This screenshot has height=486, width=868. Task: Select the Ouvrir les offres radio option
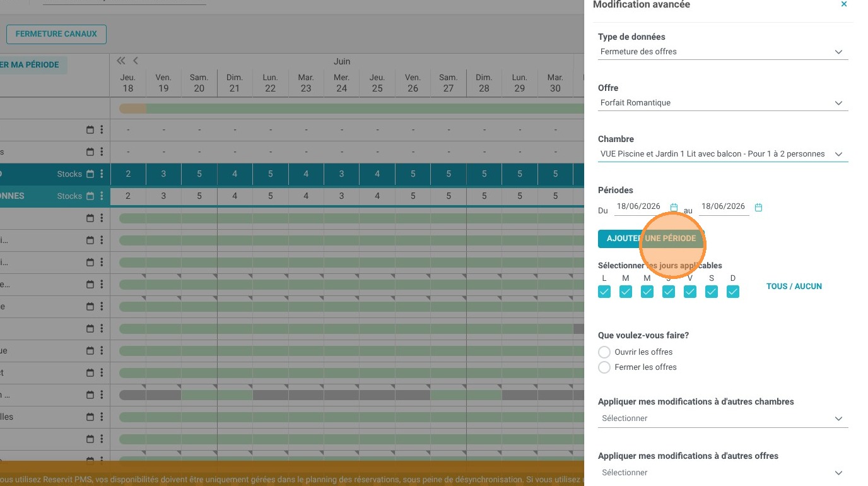click(x=604, y=352)
